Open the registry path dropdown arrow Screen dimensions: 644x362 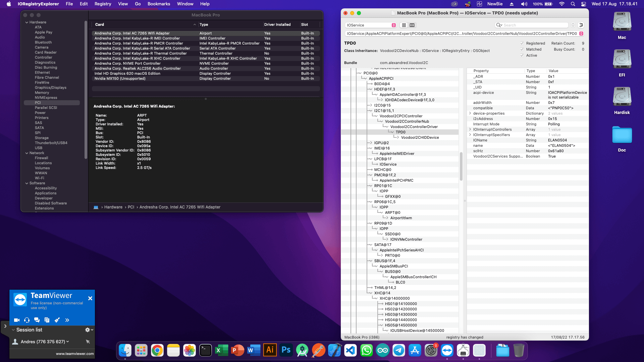pos(581,34)
